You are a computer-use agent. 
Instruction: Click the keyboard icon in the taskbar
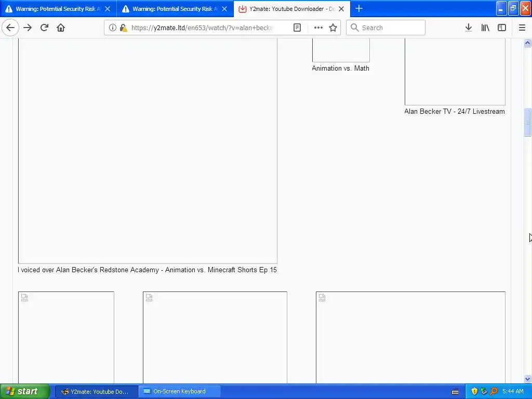455,392
